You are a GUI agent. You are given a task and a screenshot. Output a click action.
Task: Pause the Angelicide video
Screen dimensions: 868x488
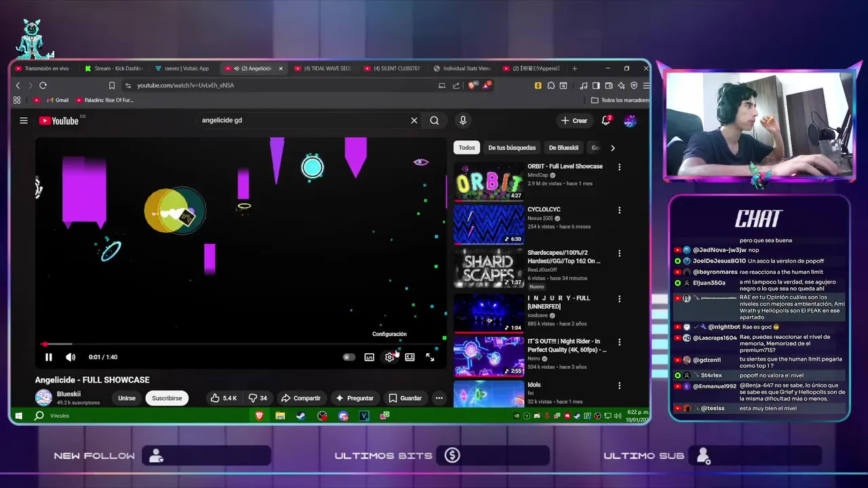tap(48, 357)
